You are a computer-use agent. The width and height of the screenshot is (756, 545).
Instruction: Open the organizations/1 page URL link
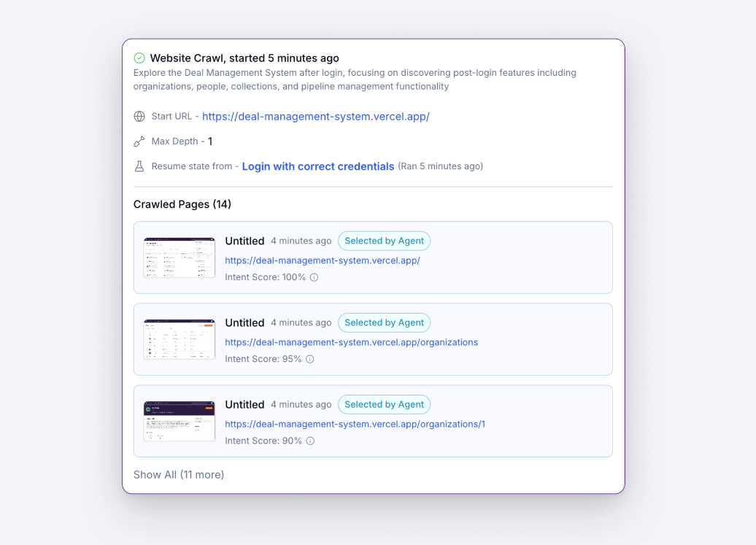(355, 423)
